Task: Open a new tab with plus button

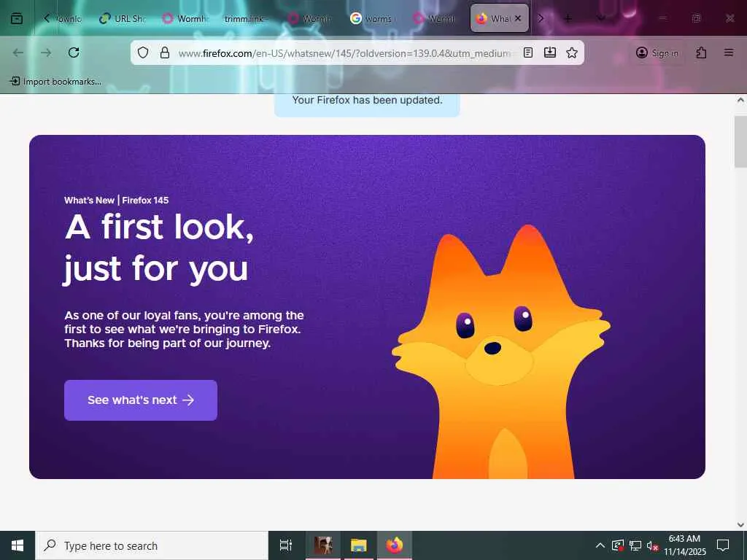Action: tap(568, 18)
